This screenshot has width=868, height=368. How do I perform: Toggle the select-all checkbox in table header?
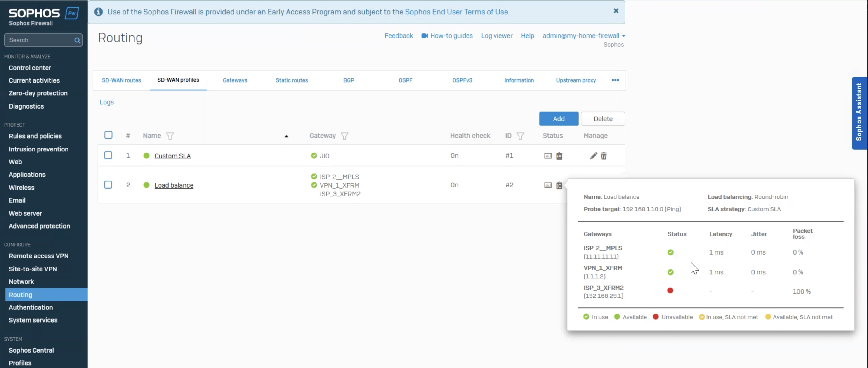tap(108, 135)
